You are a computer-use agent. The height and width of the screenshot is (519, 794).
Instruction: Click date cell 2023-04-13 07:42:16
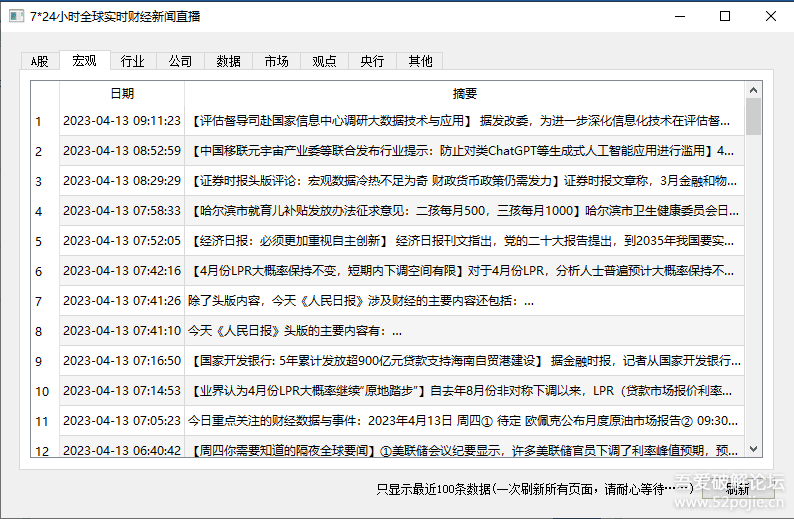point(122,271)
